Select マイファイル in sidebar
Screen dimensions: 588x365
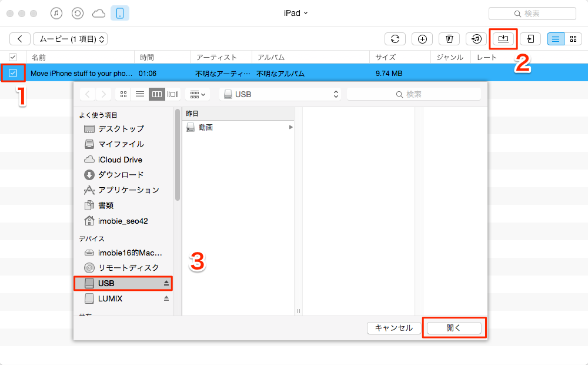121,144
